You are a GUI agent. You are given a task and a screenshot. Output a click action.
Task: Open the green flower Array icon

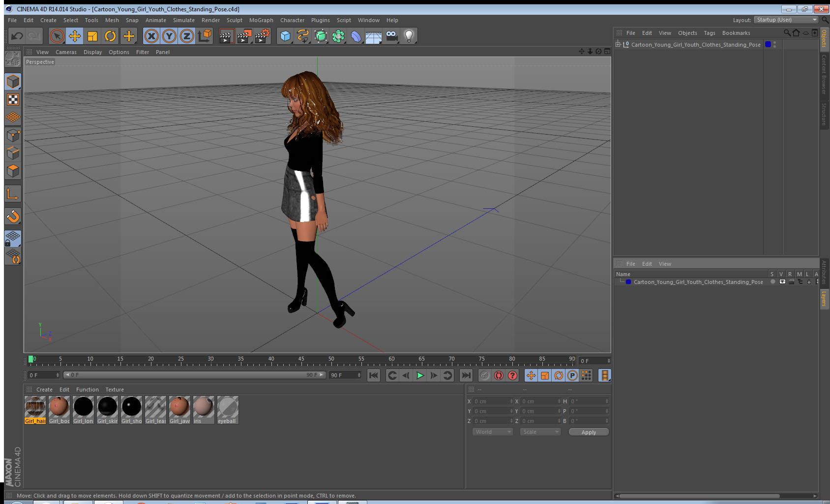(338, 36)
